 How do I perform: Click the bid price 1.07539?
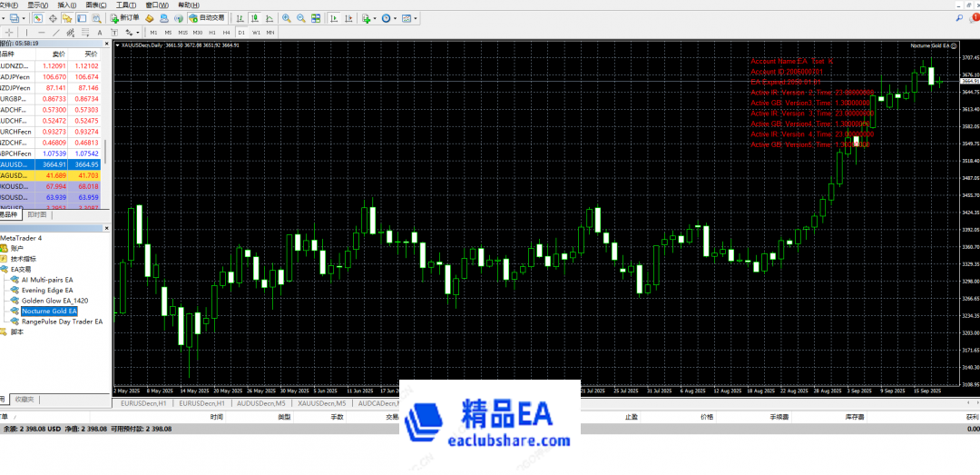[54, 153]
